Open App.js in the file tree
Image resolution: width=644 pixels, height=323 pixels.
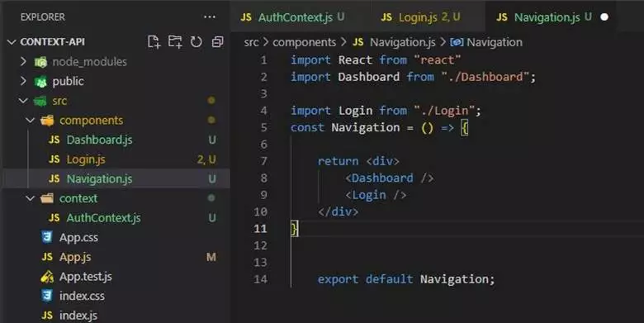coord(75,257)
